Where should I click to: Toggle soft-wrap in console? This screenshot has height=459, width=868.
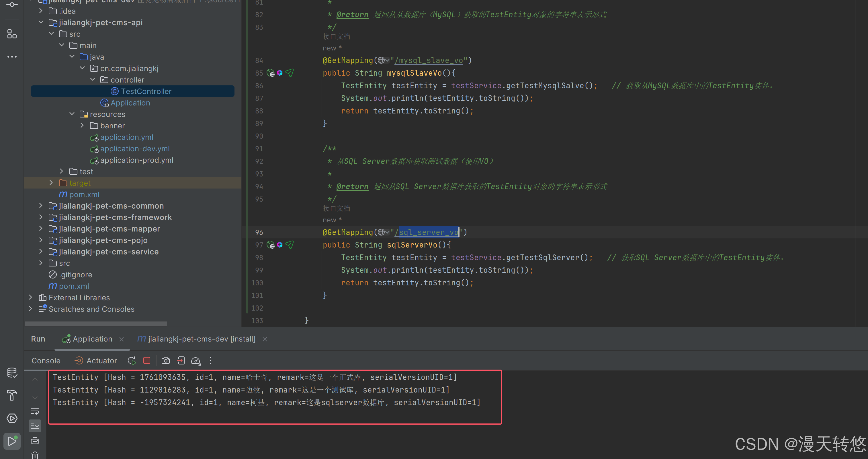pyautogui.click(x=35, y=411)
